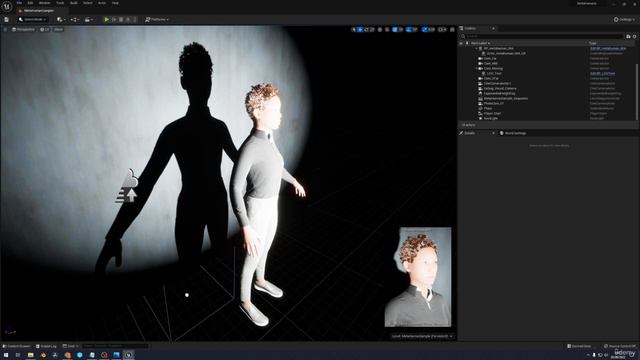Open the blue Edit BP_metahuman link in Type column

(x=608, y=49)
